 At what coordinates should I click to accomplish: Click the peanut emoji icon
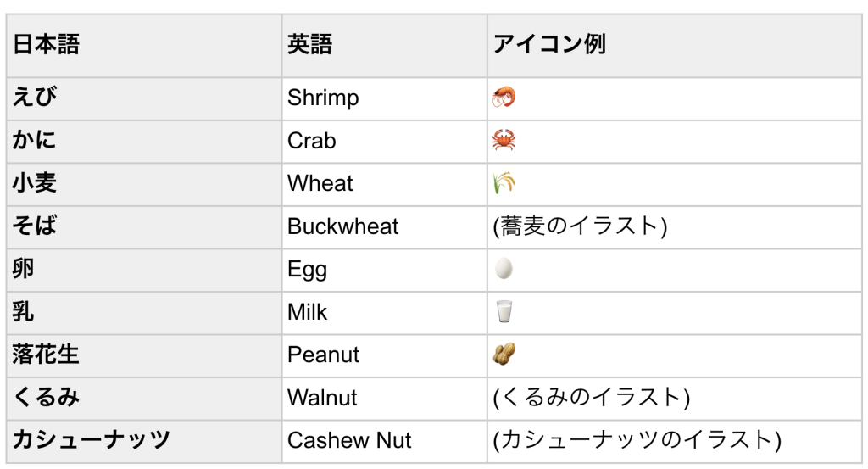(504, 355)
